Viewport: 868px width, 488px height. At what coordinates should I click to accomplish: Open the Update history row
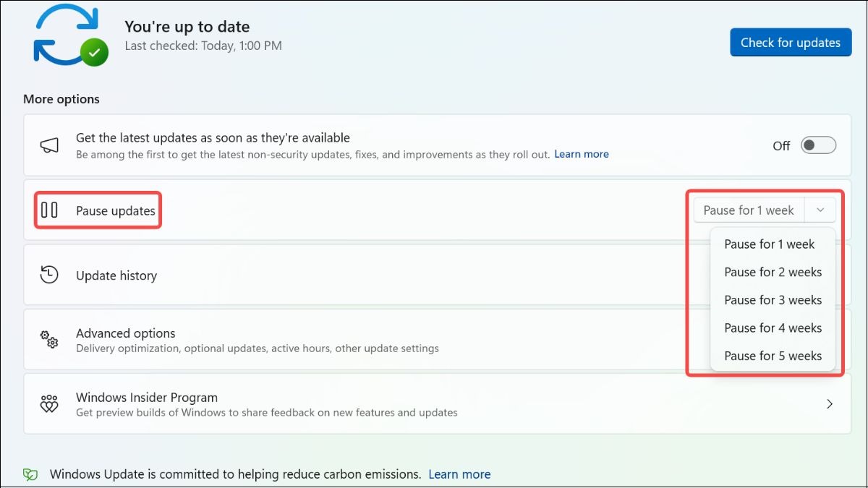[438, 275]
